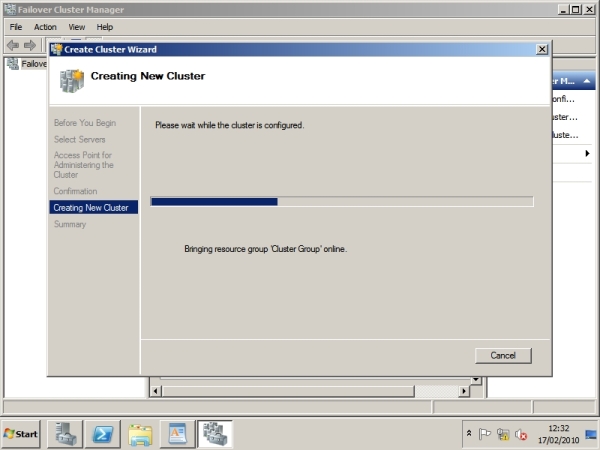The height and width of the screenshot is (450, 600).
Task: Click the horizontal scrollbar right arrow
Action: (464, 391)
